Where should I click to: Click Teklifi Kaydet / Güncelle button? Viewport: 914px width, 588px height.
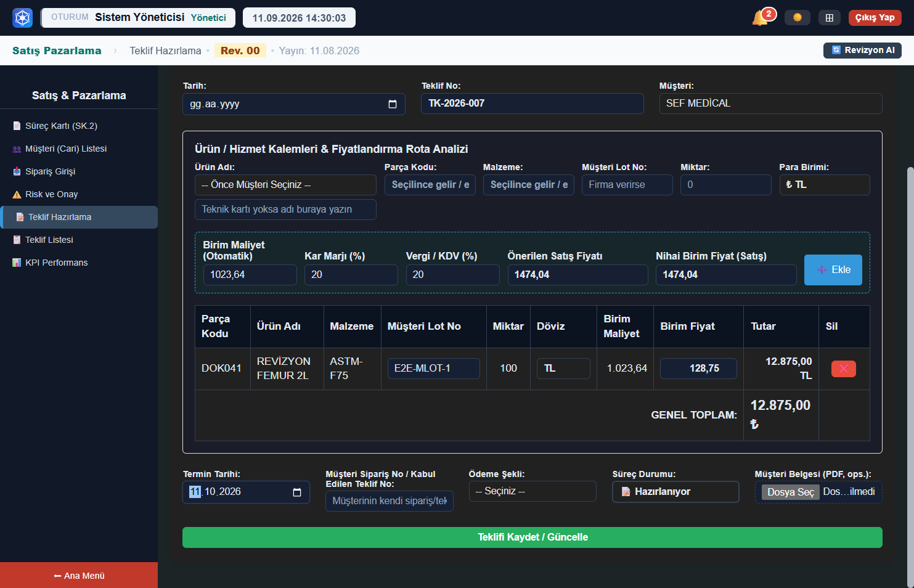click(x=532, y=537)
